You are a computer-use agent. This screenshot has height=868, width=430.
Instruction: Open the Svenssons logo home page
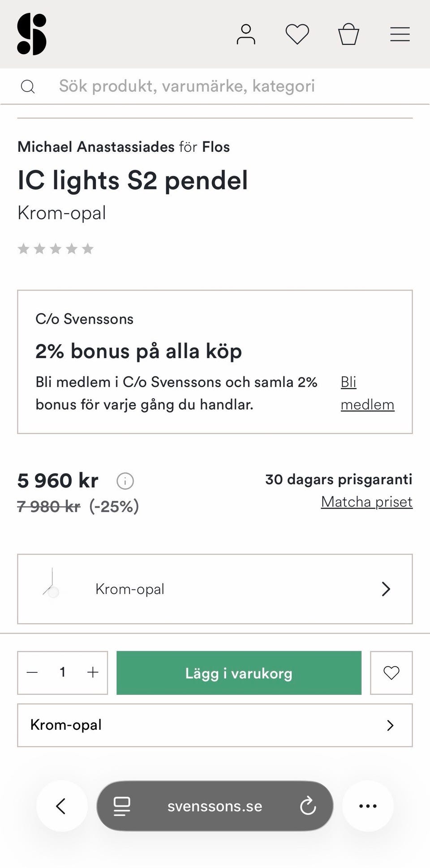(x=32, y=34)
